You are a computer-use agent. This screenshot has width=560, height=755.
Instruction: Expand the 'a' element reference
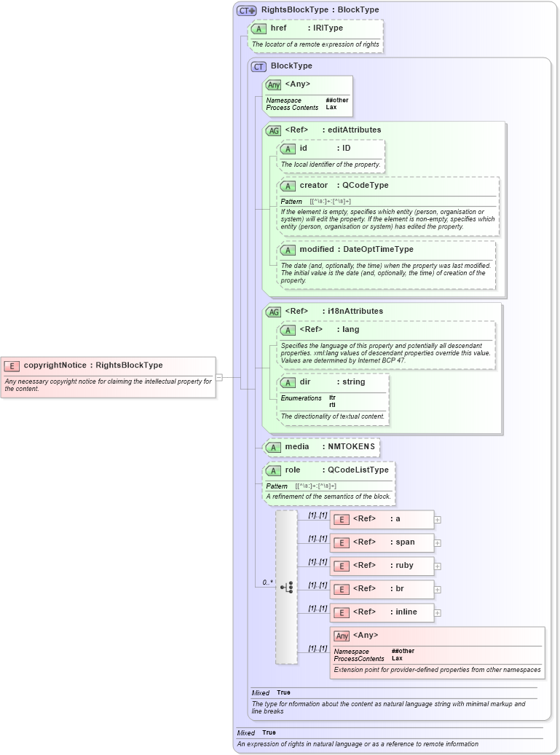pyautogui.click(x=438, y=520)
